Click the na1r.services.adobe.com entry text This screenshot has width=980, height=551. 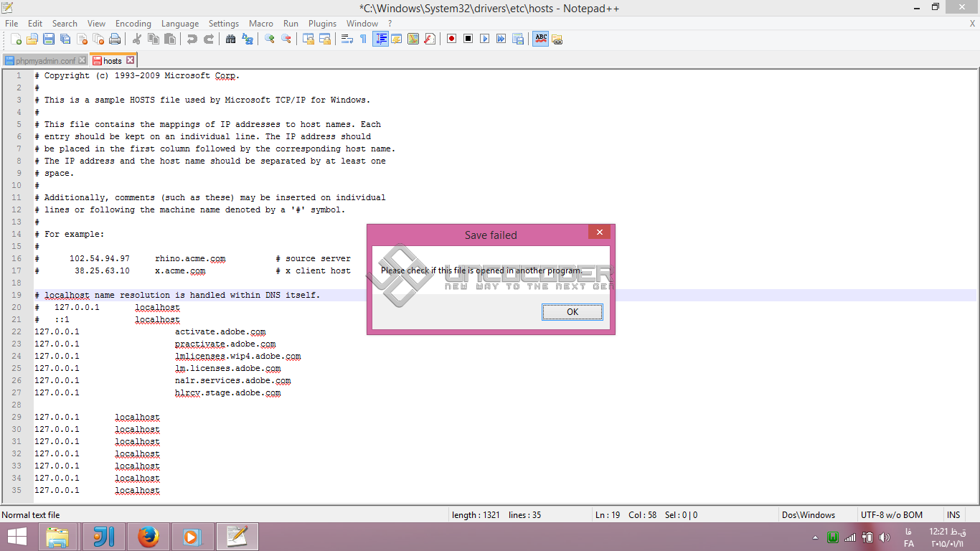(x=232, y=381)
